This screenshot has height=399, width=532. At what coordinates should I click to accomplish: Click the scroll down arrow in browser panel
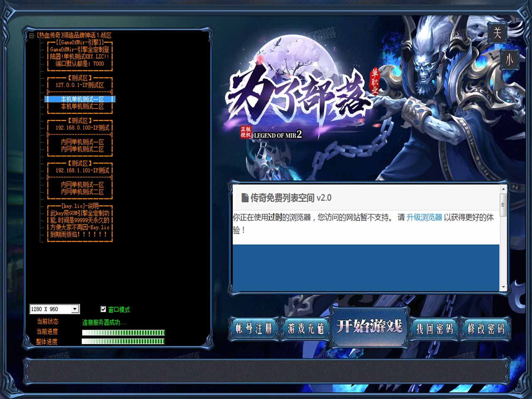point(503,287)
